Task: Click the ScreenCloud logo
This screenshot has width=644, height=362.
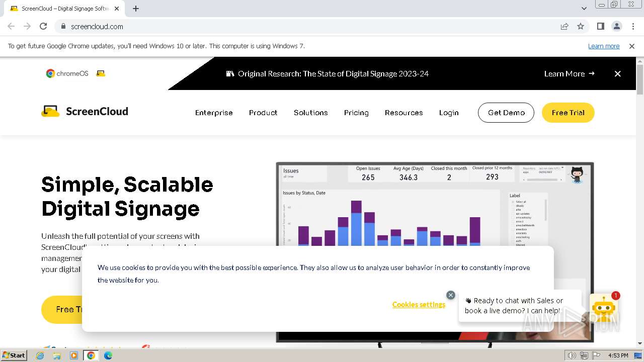Action: point(85,111)
